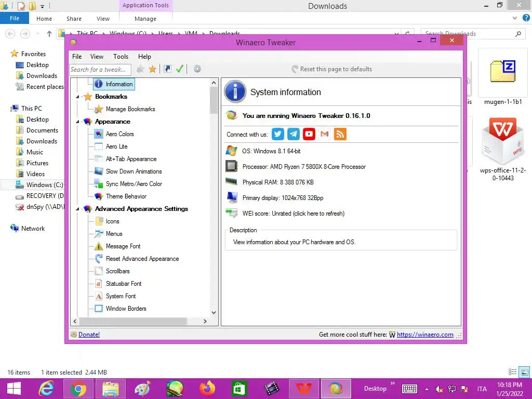This screenshot has width=532, height=399.
Task: Click Explorer File button
Action: 15,18
